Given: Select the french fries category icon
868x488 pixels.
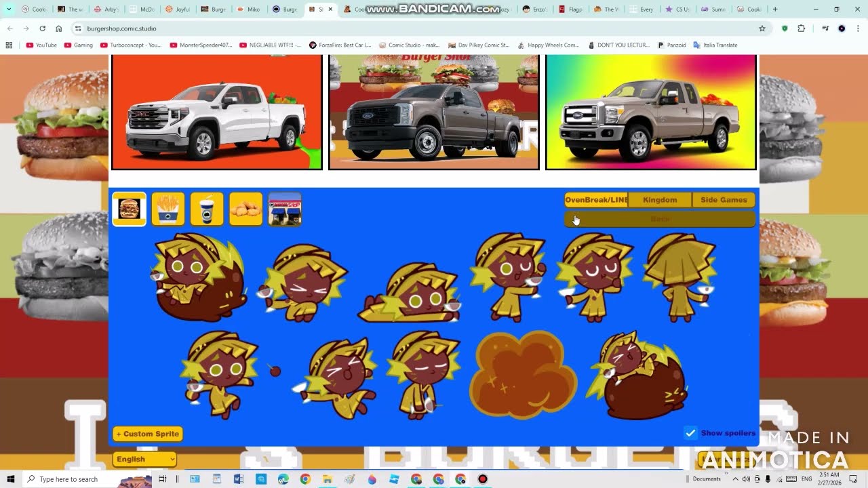Looking at the screenshot, I should click(168, 209).
